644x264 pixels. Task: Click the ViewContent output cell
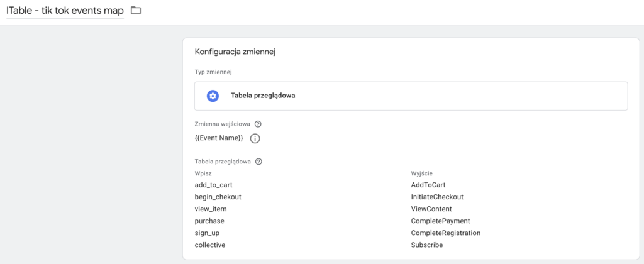click(431, 209)
